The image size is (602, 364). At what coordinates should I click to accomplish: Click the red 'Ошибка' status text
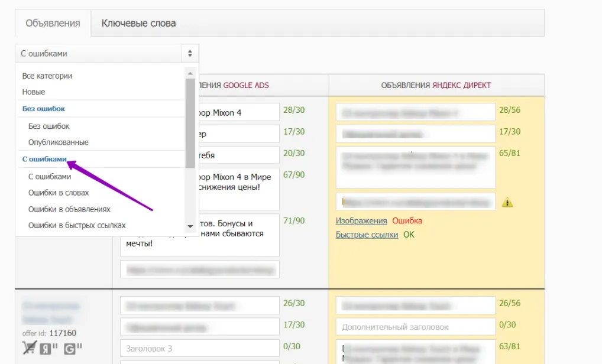click(x=407, y=221)
